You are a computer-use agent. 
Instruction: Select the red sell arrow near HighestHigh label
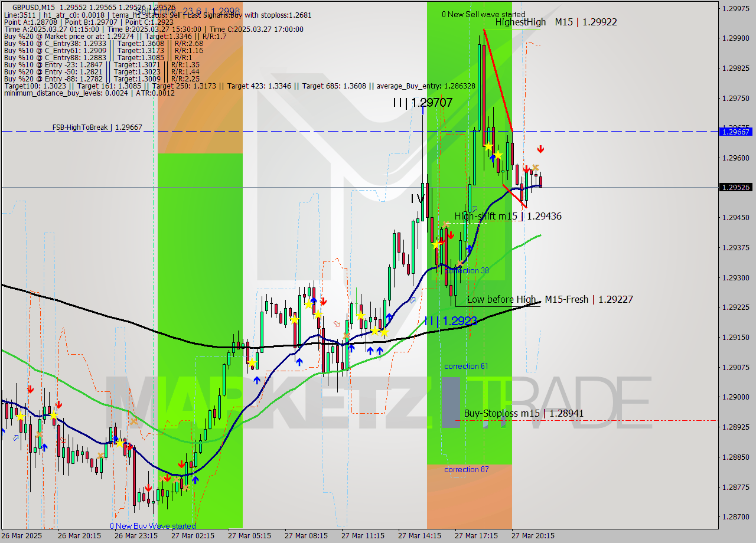540,149
